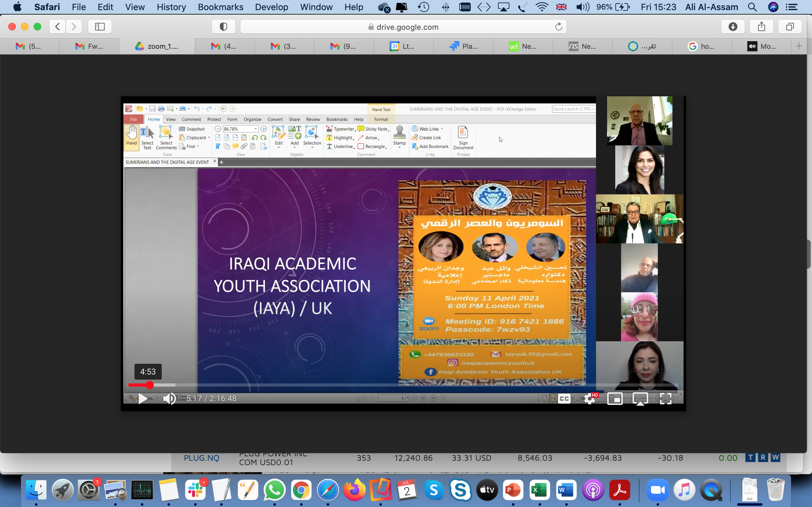Screen dimensions: 812x507
Task: Click the AirPlay icon in video controls
Action: (640, 398)
